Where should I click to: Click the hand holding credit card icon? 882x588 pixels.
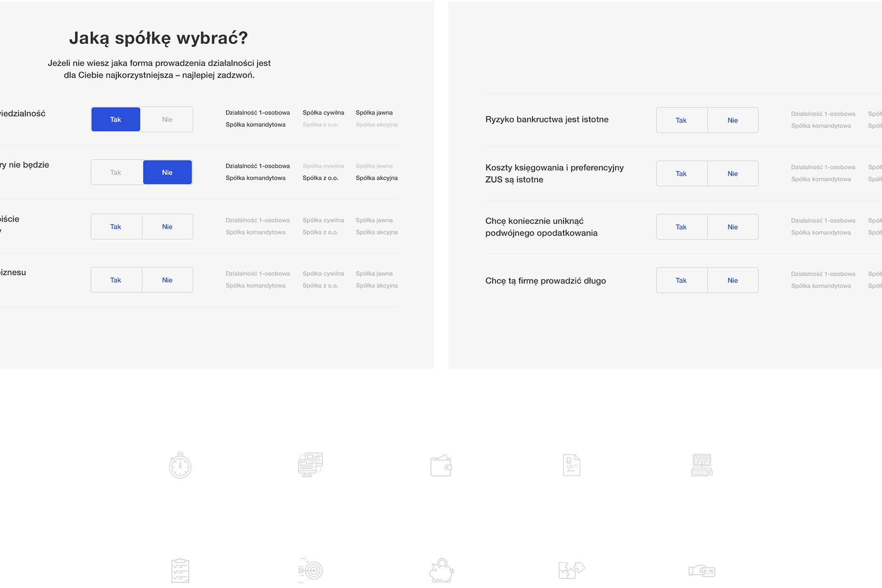(x=702, y=571)
